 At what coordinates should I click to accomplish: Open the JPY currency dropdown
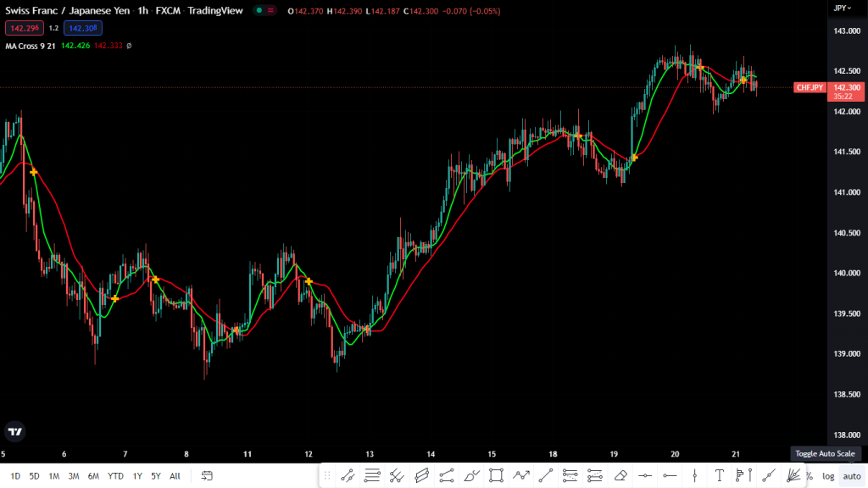(843, 8)
